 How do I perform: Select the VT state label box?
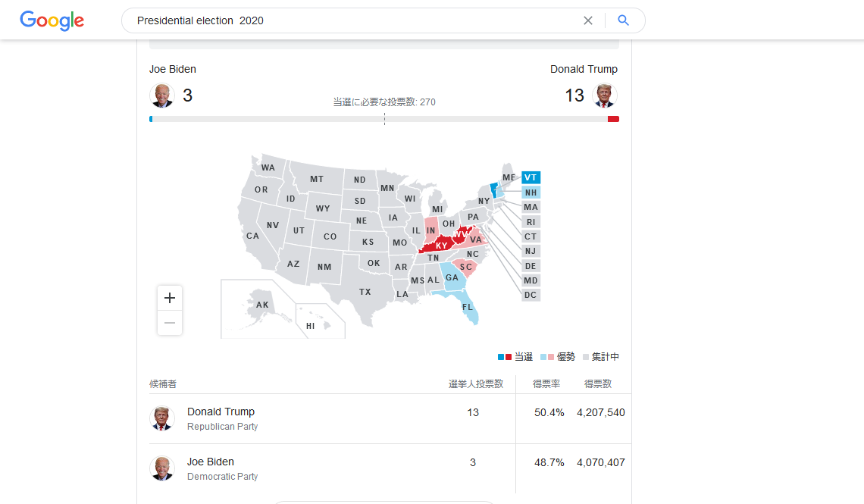(x=531, y=177)
